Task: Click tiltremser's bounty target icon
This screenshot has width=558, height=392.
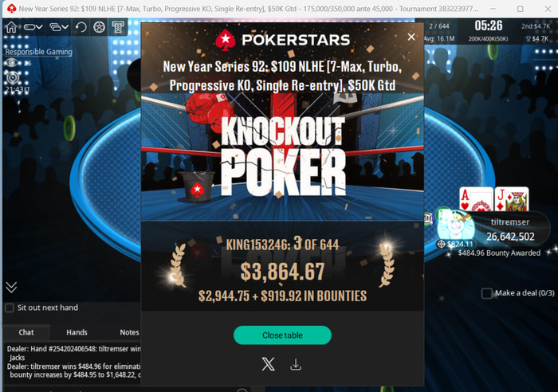Action: pyautogui.click(x=442, y=244)
